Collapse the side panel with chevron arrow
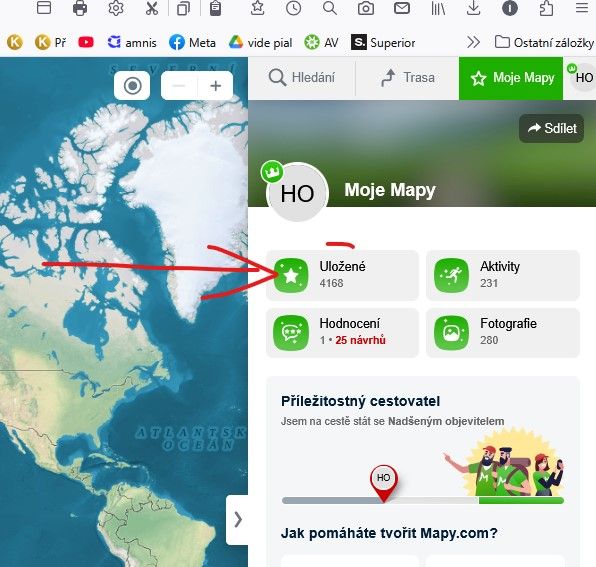 pyautogui.click(x=238, y=519)
